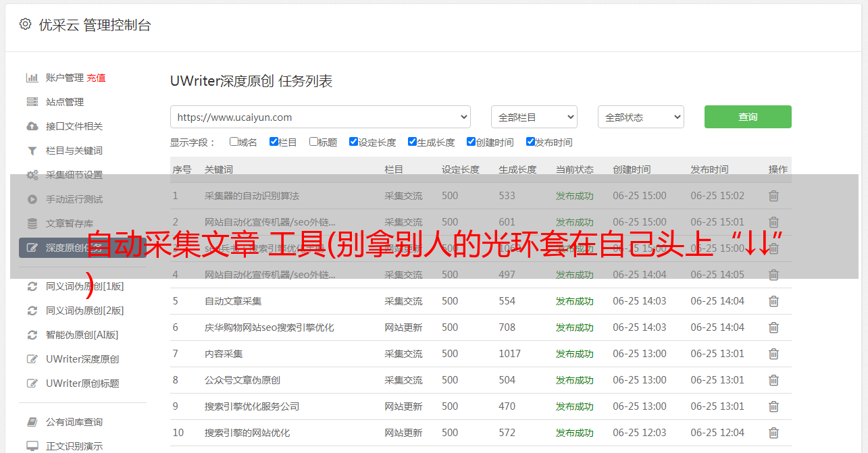Viewport: 868px width, 453px height.
Task: Delete the 公众号文章伪原创 task
Action: coord(774,380)
